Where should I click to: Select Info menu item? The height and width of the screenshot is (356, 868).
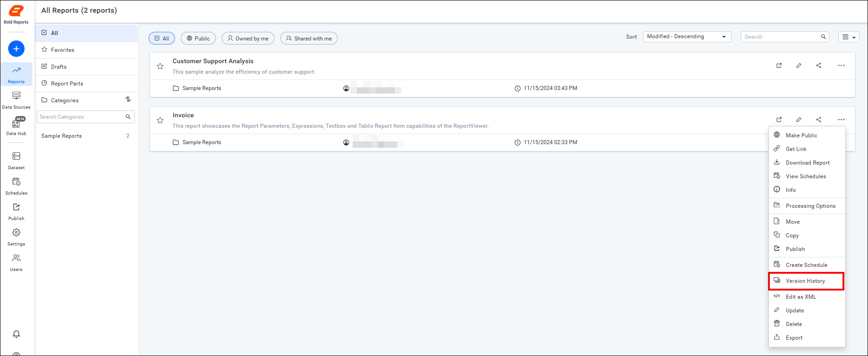tap(807, 190)
